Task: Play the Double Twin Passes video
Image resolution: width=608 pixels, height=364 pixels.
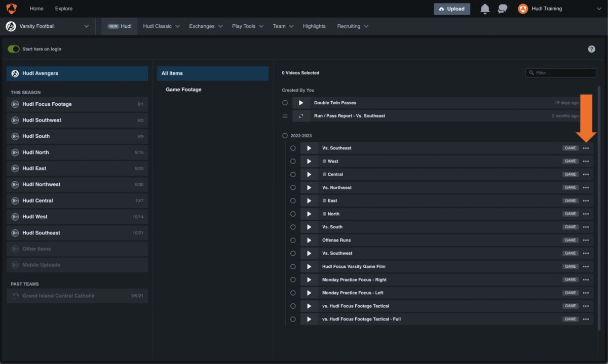Action: (x=301, y=102)
